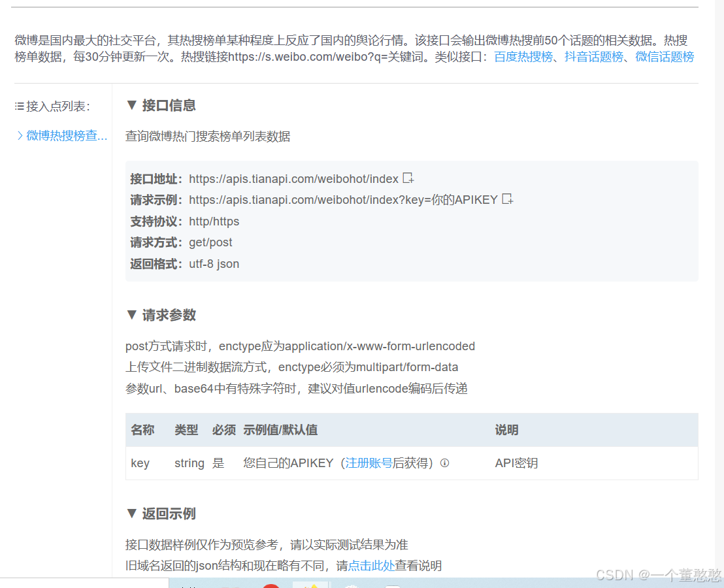
Task: Collapse the 请求参数 section triangle
Action: [131, 315]
